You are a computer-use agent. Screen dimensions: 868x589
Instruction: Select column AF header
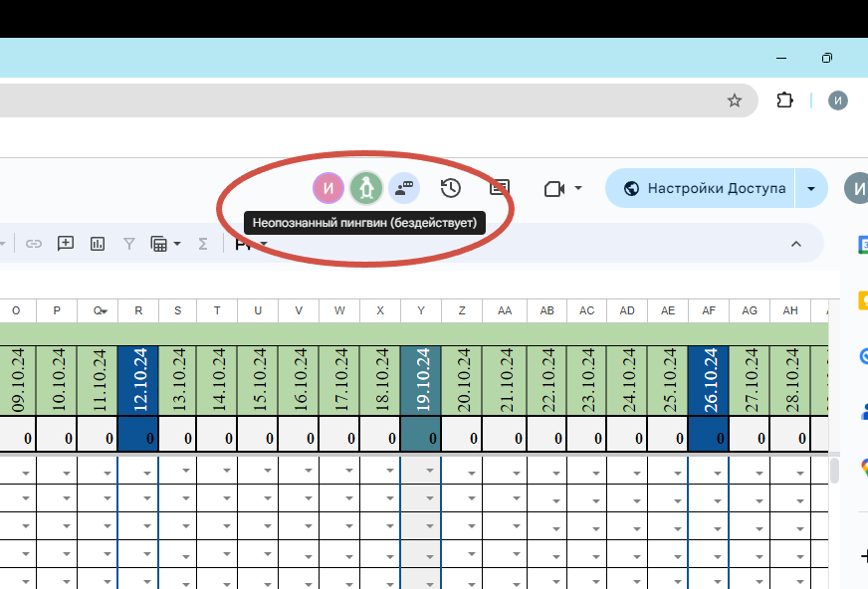(x=709, y=310)
